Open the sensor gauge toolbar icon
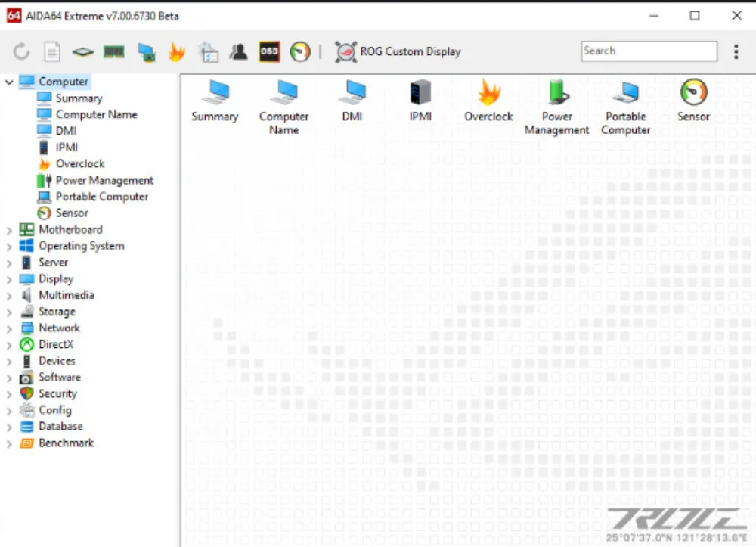The width and height of the screenshot is (756, 547). pyautogui.click(x=300, y=51)
